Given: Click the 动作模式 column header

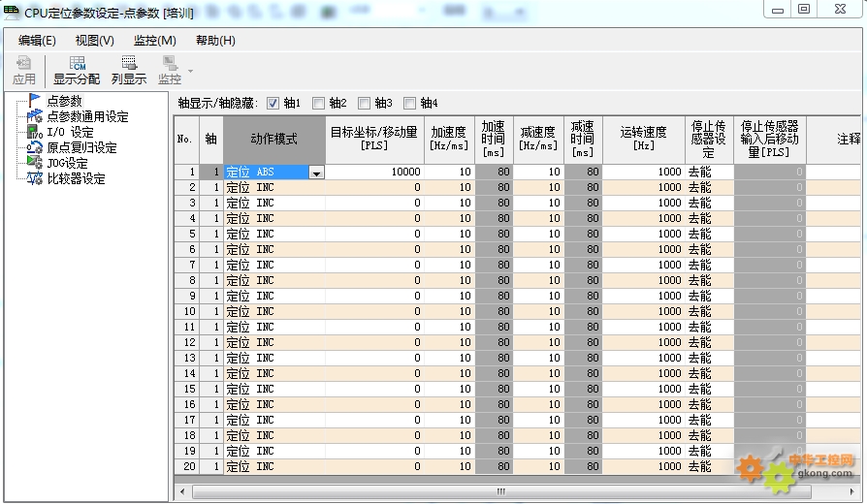Looking at the screenshot, I should tap(274, 140).
